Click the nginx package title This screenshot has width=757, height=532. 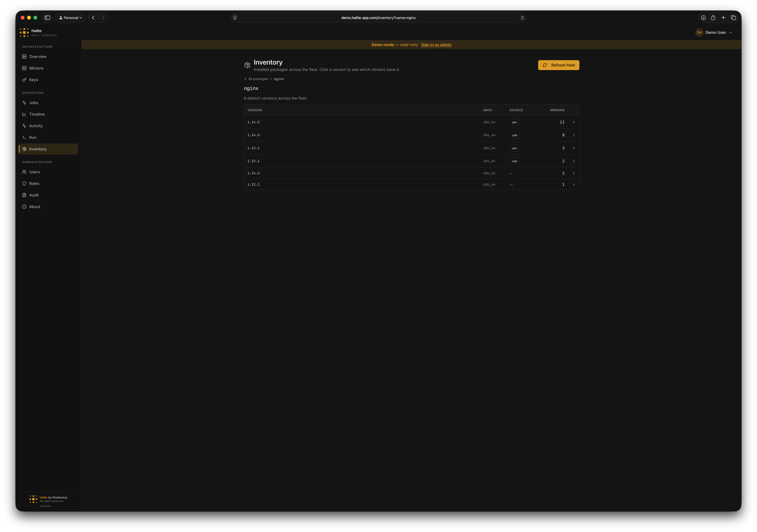251,88
